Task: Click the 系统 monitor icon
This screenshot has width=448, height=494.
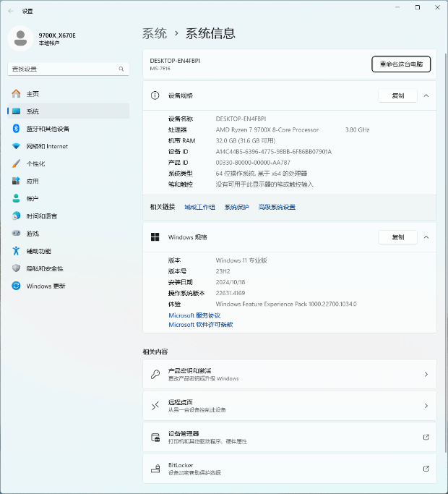Action: 16,111
